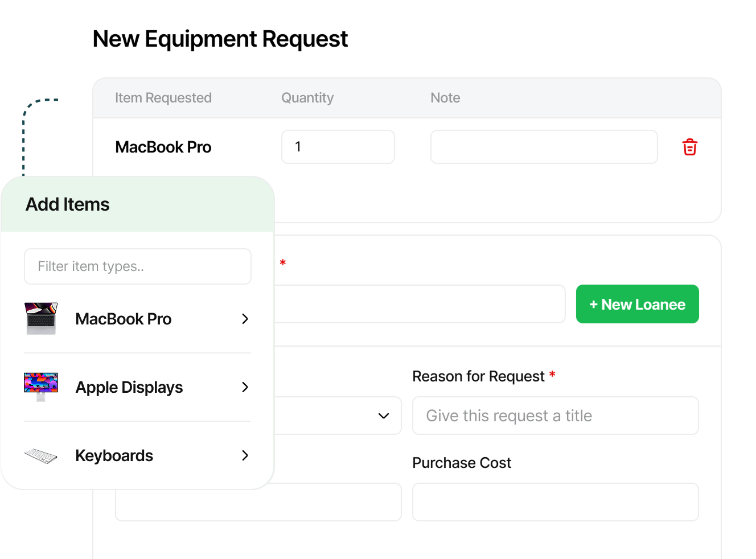Click the MacBook Pro thumbnail in Add Items
The height and width of the screenshot is (559, 756).
point(40,319)
